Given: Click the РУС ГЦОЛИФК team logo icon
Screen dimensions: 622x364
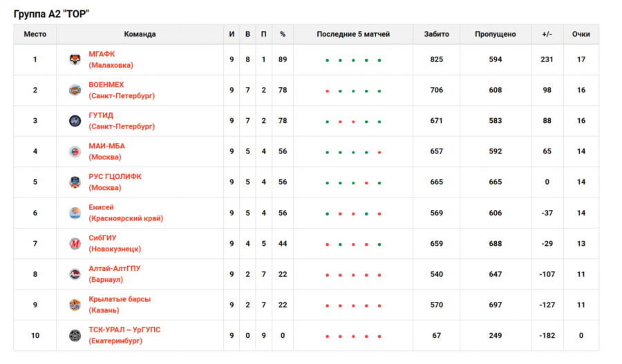Looking at the screenshot, I should point(75,182).
